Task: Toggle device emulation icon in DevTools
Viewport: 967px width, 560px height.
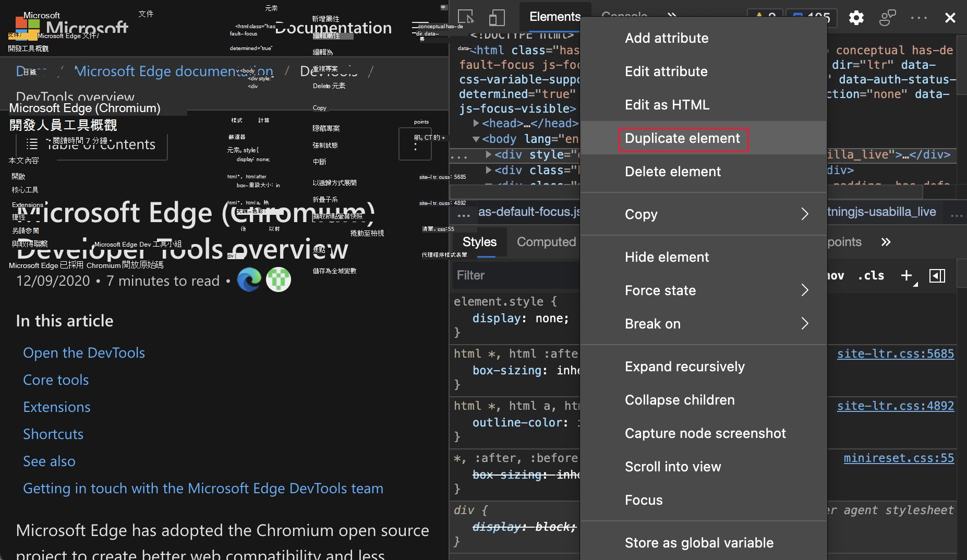Action: (497, 17)
